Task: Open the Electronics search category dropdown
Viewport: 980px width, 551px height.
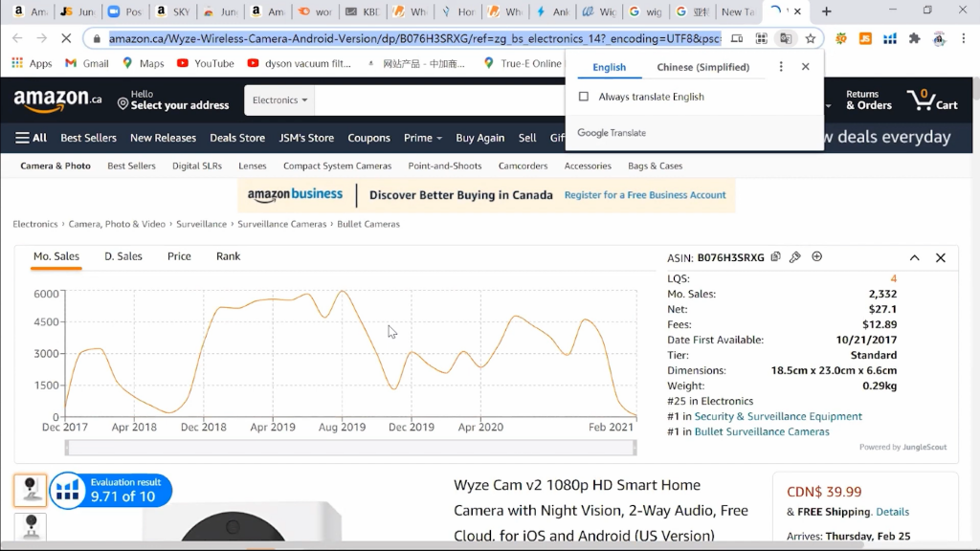Action: [279, 99]
